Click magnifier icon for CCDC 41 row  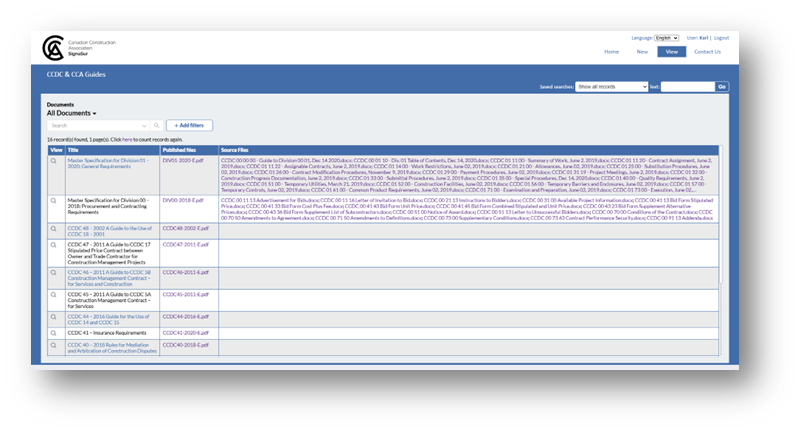coord(56,332)
